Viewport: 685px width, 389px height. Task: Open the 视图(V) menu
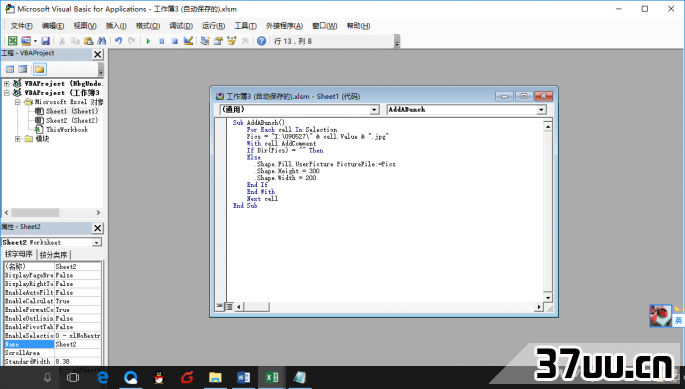coord(85,26)
